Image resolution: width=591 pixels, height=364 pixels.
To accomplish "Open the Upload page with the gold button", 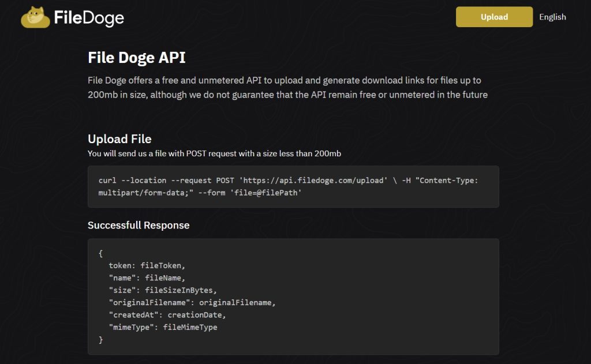I will click(494, 17).
